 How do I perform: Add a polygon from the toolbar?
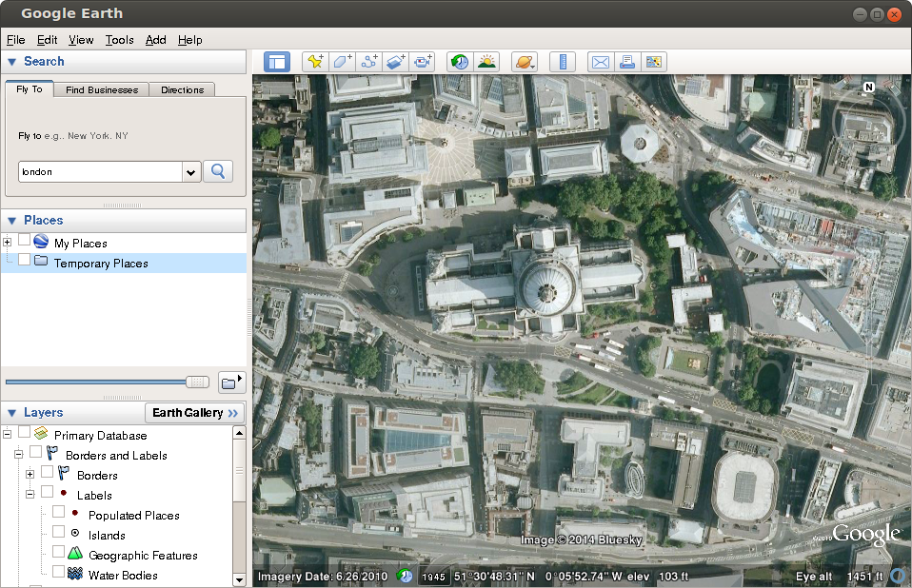click(342, 62)
